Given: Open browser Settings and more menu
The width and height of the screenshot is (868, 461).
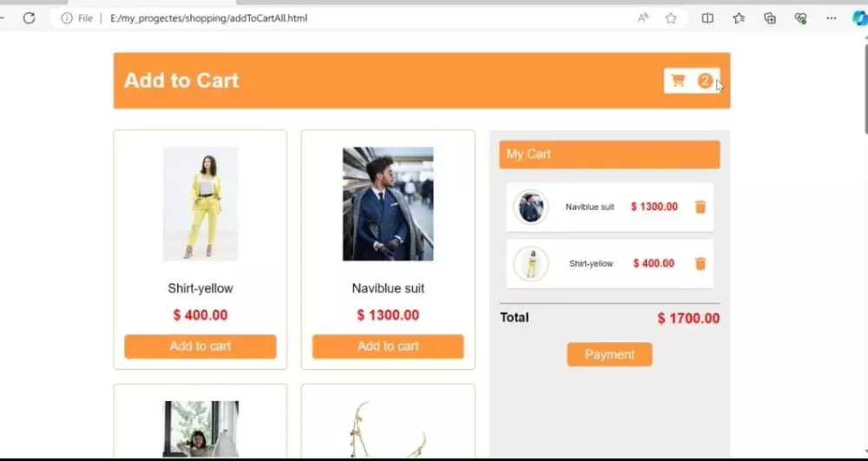Looking at the screenshot, I should coord(832,18).
